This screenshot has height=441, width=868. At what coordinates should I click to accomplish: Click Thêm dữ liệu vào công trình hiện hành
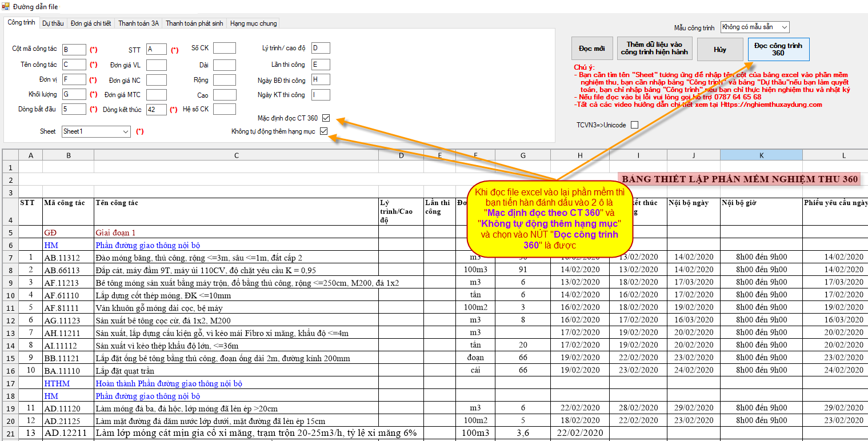coord(655,49)
